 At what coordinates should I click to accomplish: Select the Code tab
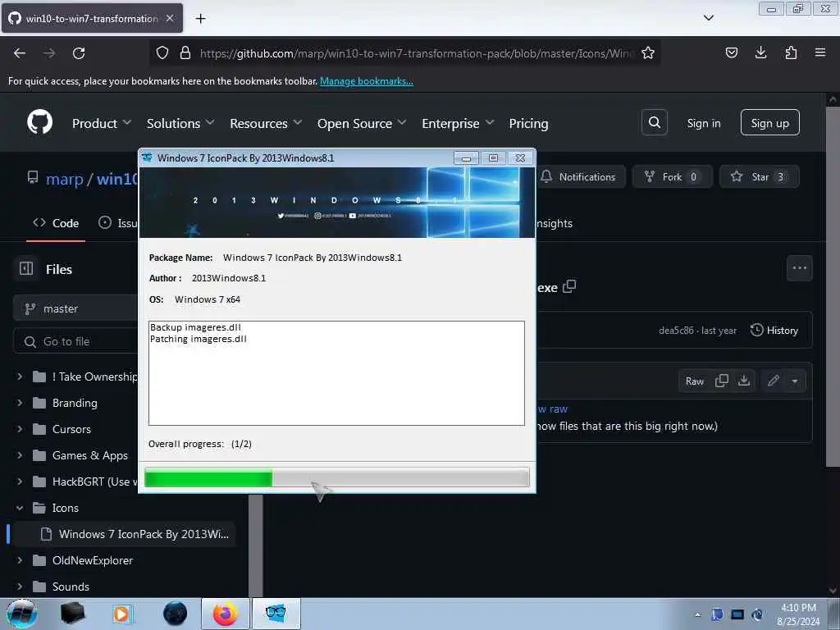(x=56, y=223)
